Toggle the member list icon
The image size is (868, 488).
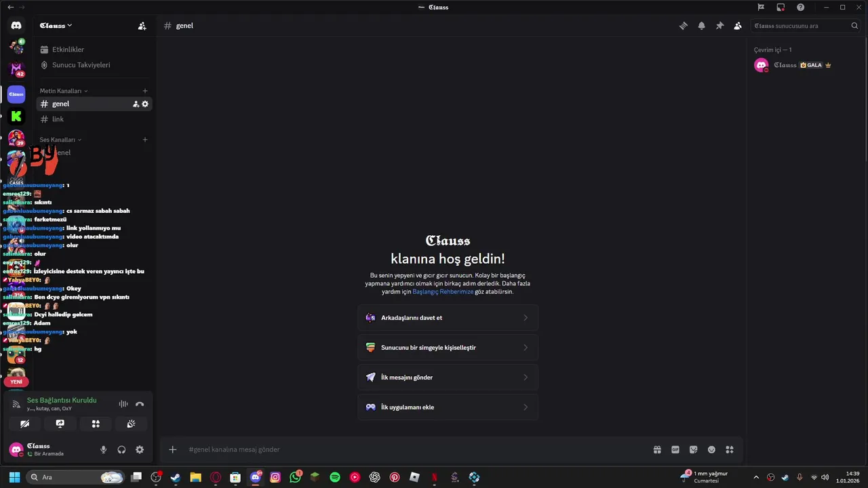click(738, 26)
